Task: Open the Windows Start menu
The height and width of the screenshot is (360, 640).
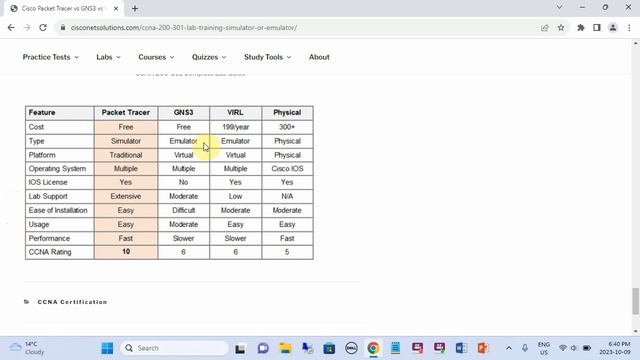Action: (x=107, y=348)
